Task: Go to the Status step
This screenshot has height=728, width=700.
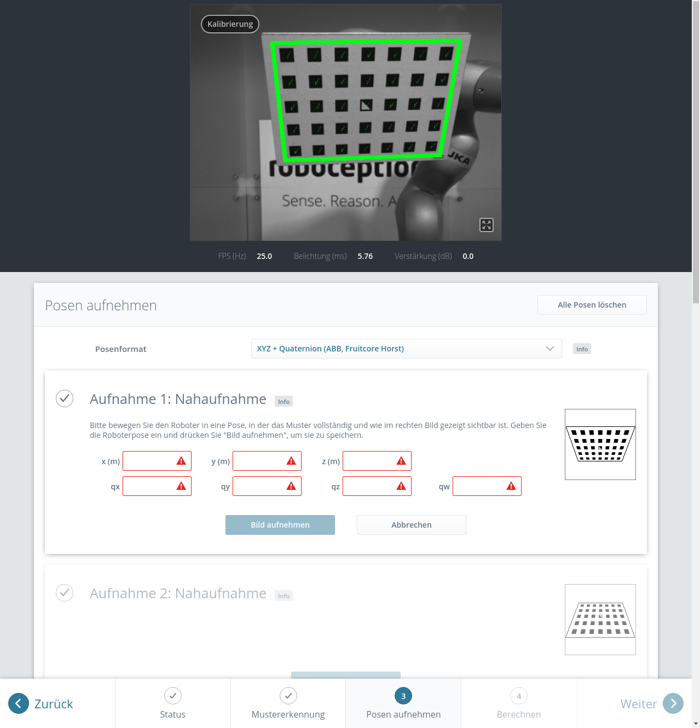Action: [172, 703]
